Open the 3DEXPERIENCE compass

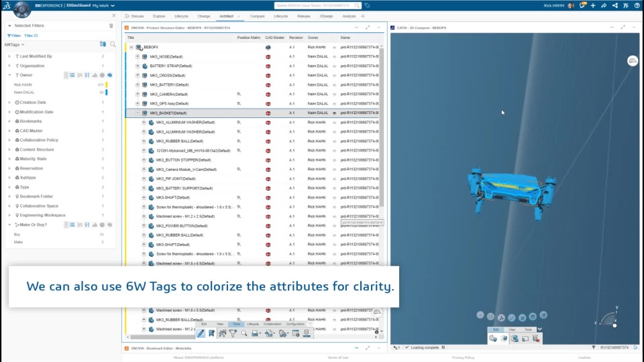click(21, 9)
